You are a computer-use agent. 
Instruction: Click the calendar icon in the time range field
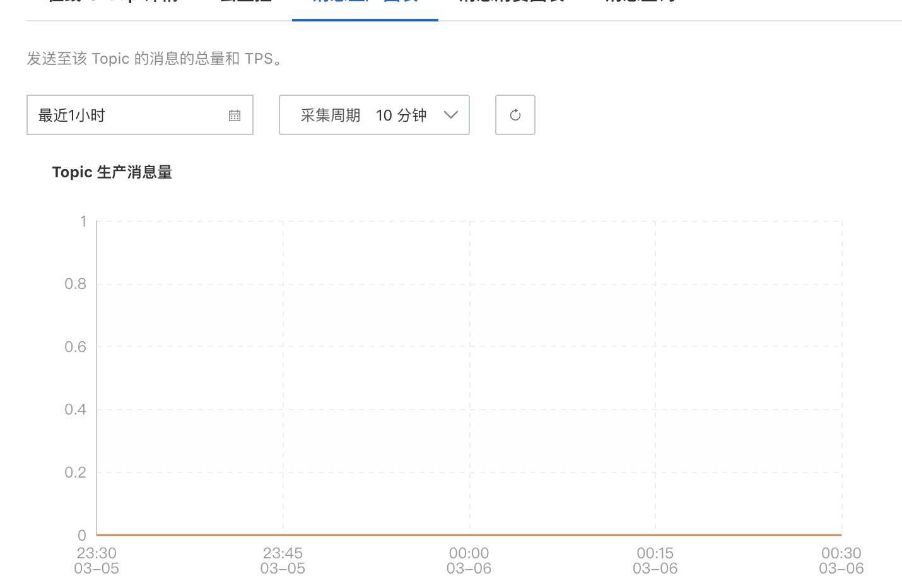[235, 115]
